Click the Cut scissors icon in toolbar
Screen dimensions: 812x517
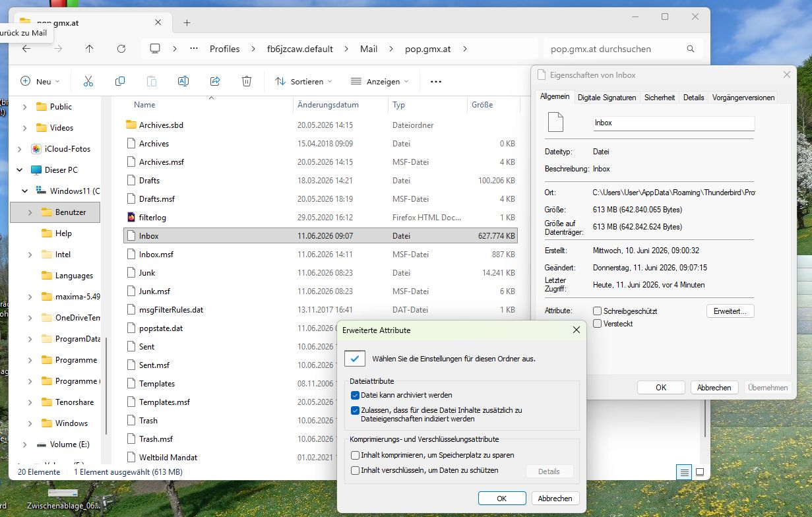point(88,81)
